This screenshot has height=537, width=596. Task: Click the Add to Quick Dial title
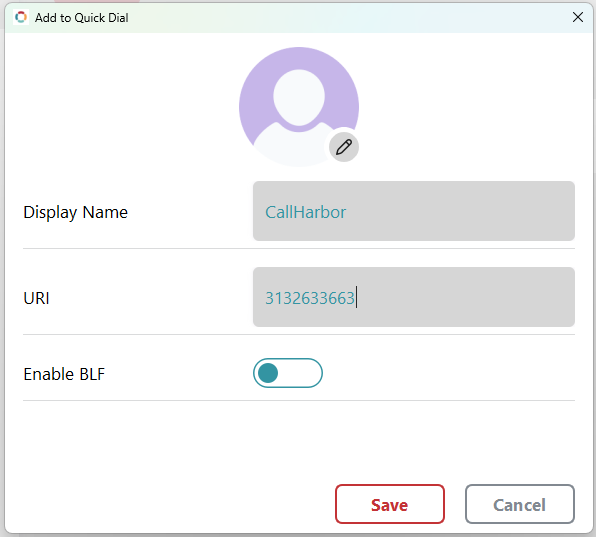click(x=82, y=18)
